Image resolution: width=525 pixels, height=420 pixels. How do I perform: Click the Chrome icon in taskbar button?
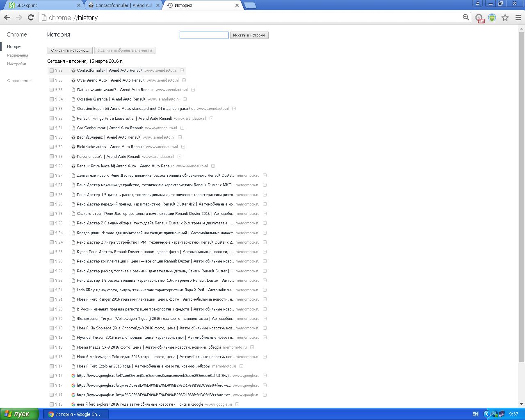[x=51, y=414]
